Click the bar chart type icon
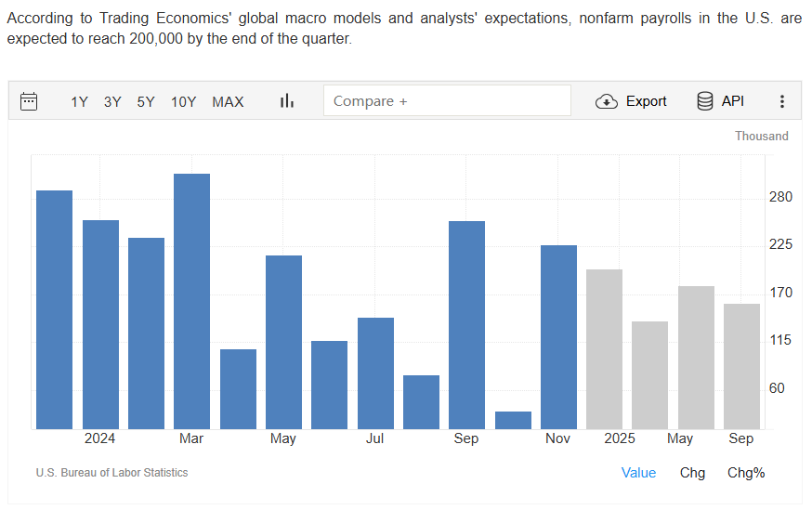This screenshot has width=812, height=510. pos(286,101)
